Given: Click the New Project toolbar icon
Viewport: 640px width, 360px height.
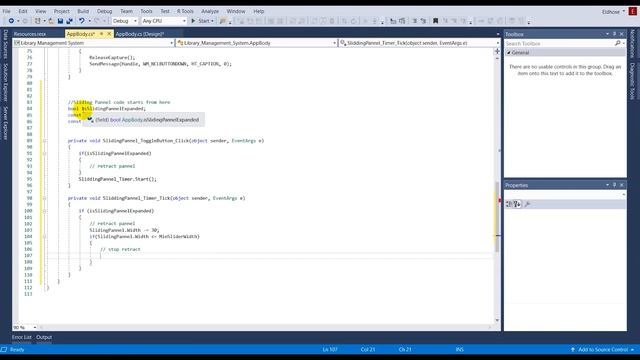Looking at the screenshot, I should click(x=38, y=21).
